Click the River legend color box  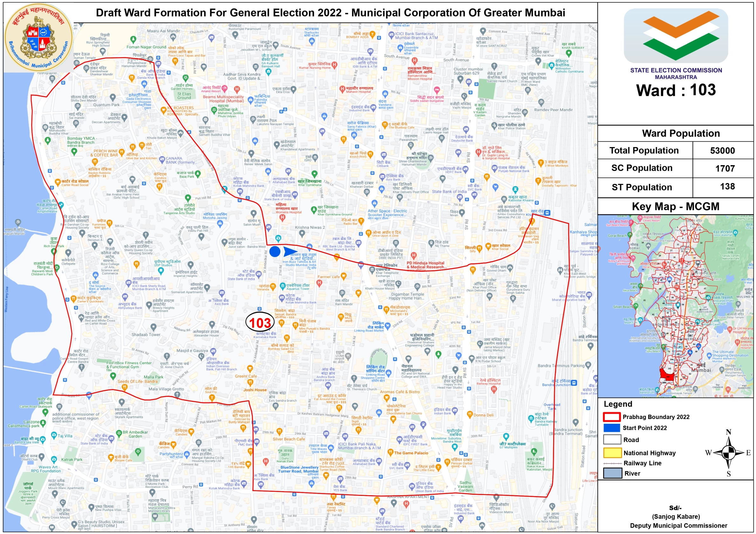pyautogui.click(x=612, y=473)
